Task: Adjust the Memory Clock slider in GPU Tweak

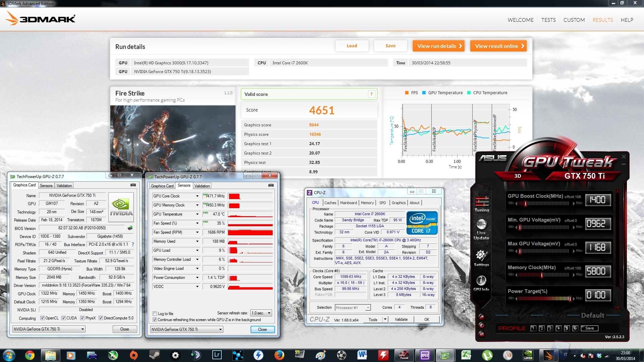Action: click(x=542, y=275)
